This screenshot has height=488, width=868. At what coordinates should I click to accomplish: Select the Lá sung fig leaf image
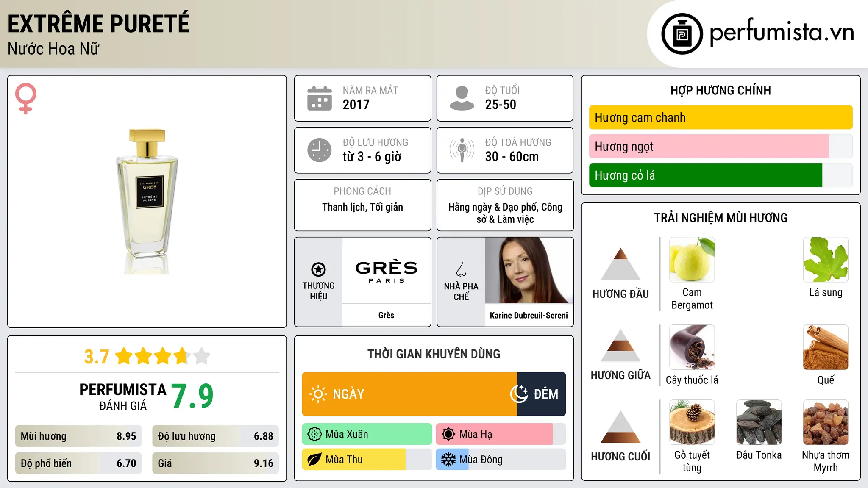point(826,260)
